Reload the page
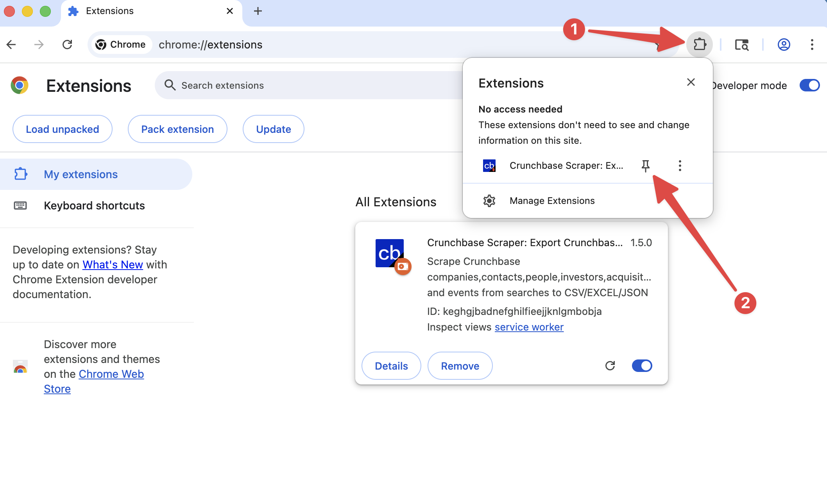 67,45
